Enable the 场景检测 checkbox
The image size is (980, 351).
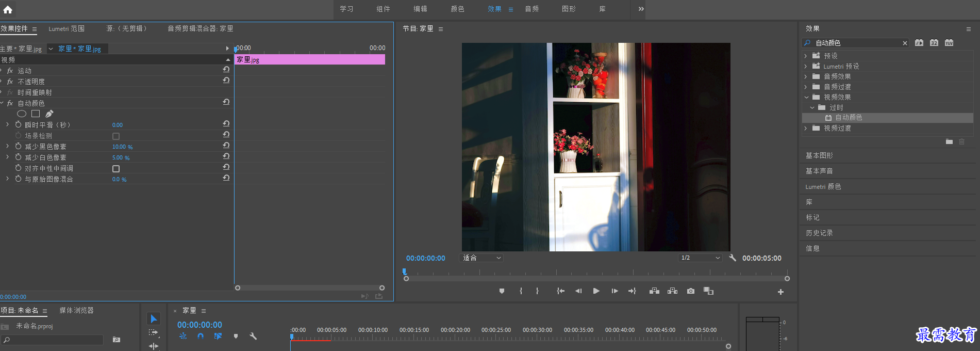[116, 136]
